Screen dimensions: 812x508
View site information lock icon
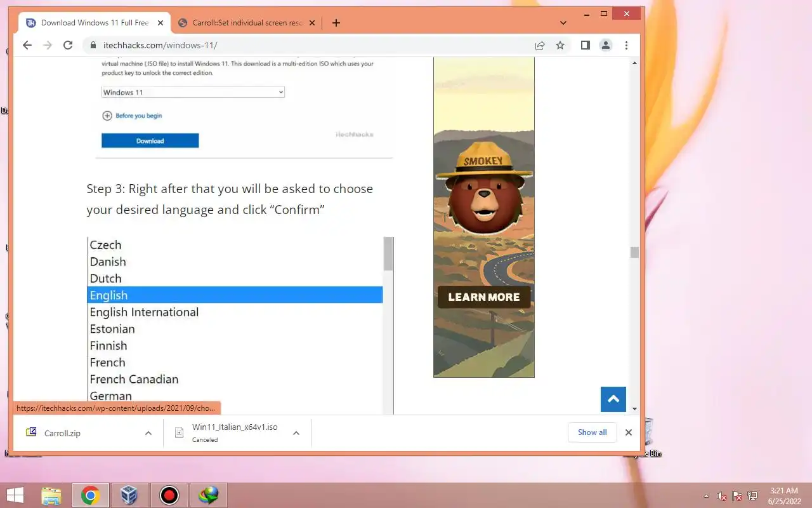[93, 45]
